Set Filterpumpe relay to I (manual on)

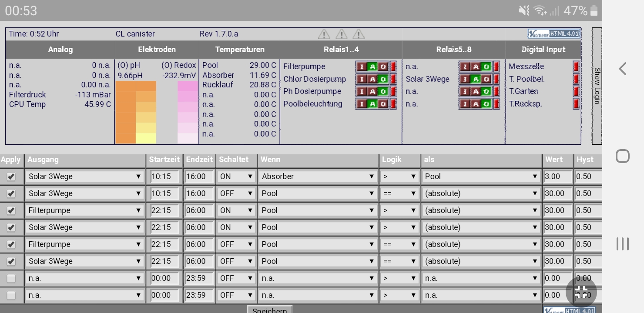[362, 67]
